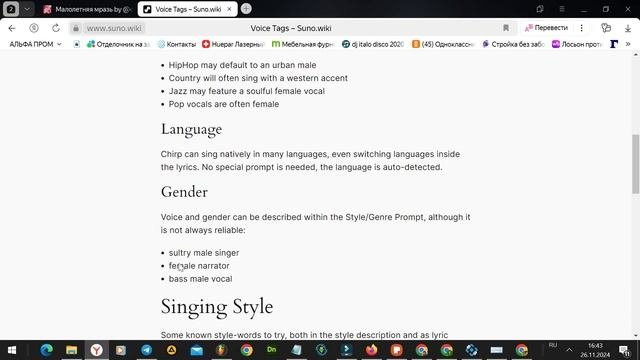Click the Language heading
The image size is (640, 360).
pos(191,129)
